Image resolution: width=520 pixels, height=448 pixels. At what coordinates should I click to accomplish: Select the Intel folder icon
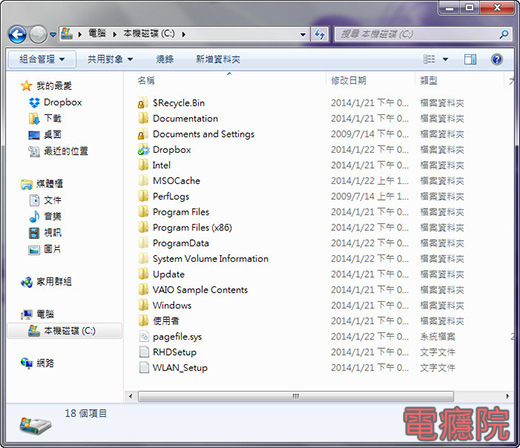(x=143, y=165)
